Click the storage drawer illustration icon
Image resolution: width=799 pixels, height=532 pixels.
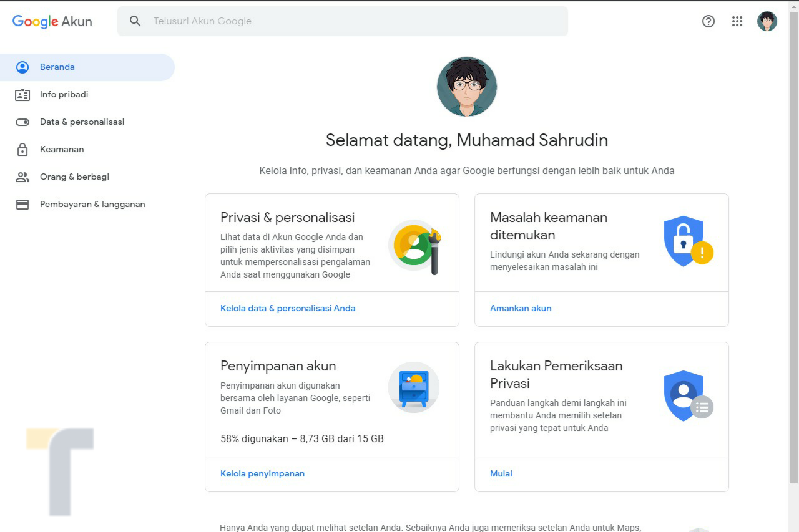point(414,387)
